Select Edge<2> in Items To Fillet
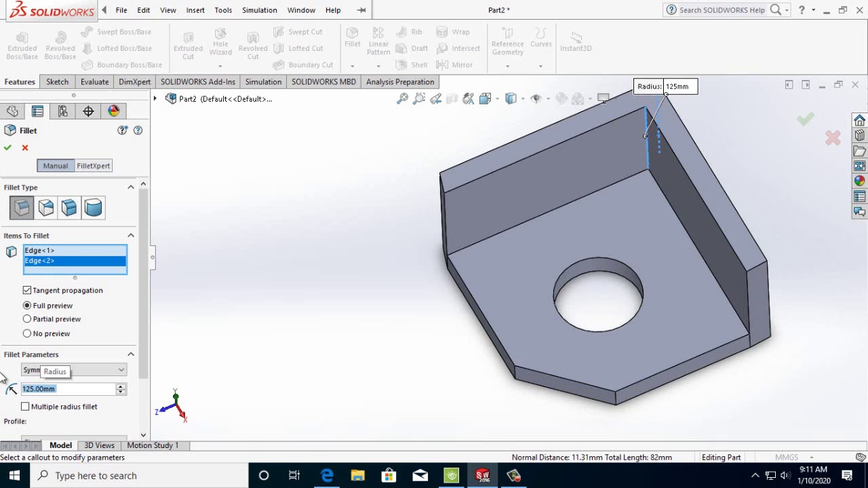The image size is (868, 488). point(75,261)
